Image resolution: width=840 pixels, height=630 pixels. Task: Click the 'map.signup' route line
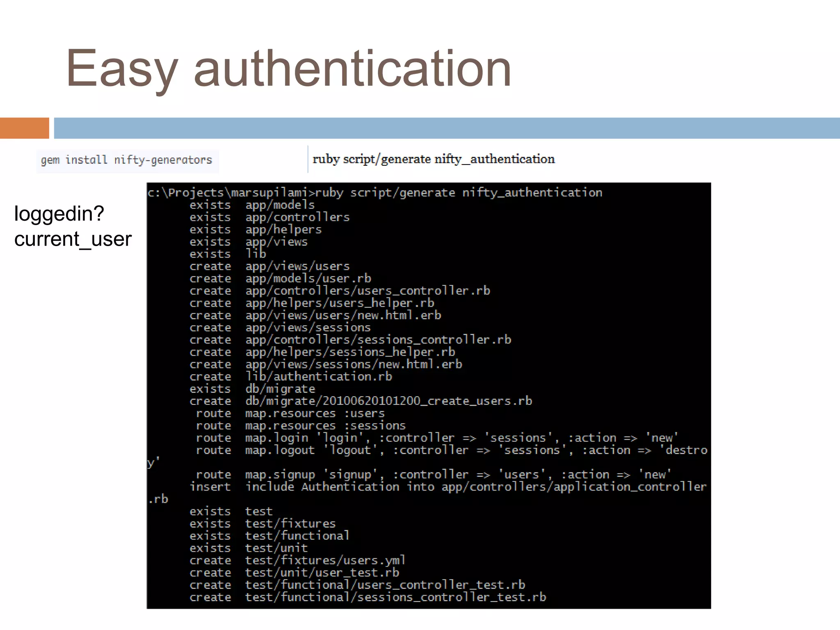(434, 475)
